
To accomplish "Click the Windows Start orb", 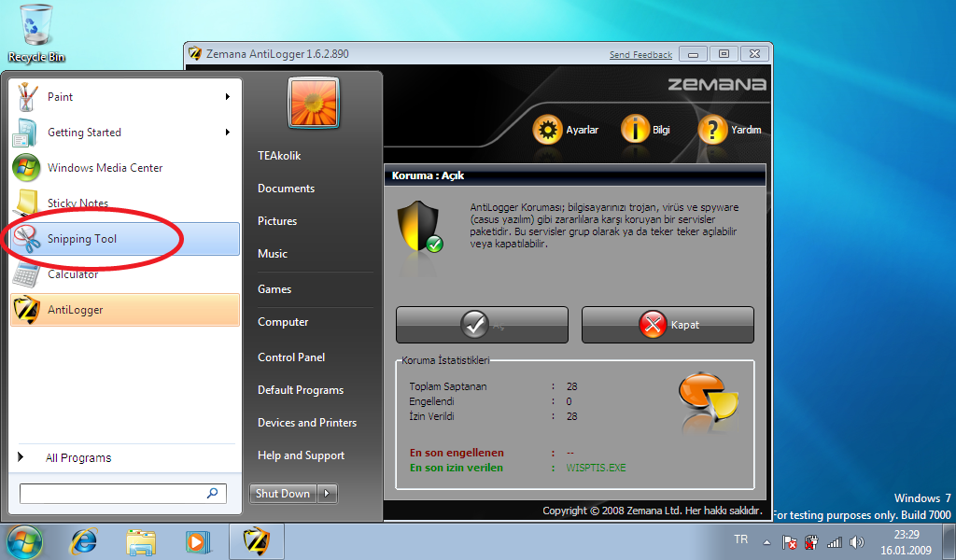I will pyautogui.click(x=24, y=541).
